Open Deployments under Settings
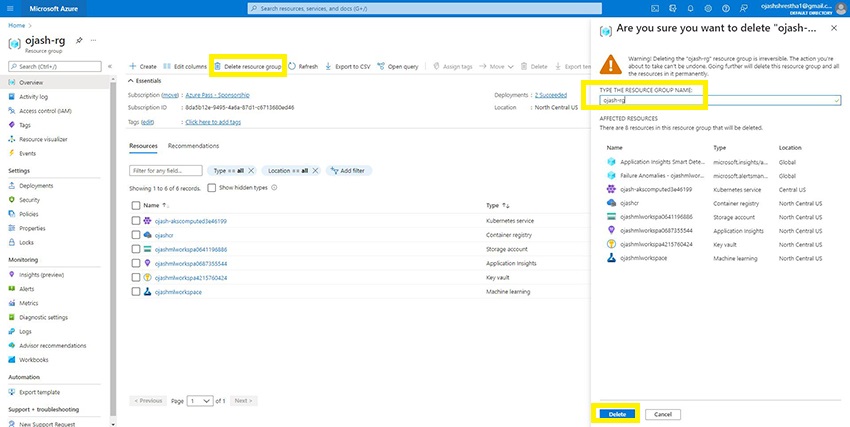Viewport: 850px width, 427px height. [x=36, y=186]
